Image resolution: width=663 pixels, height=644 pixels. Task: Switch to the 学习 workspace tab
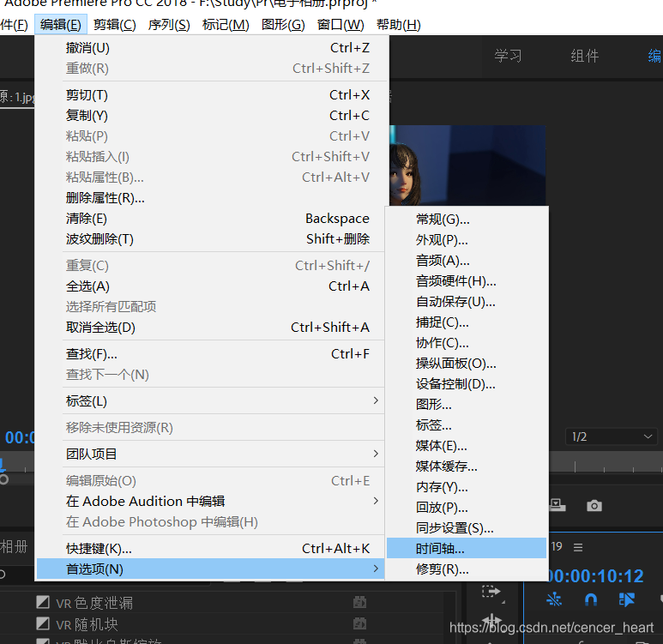pos(508,56)
